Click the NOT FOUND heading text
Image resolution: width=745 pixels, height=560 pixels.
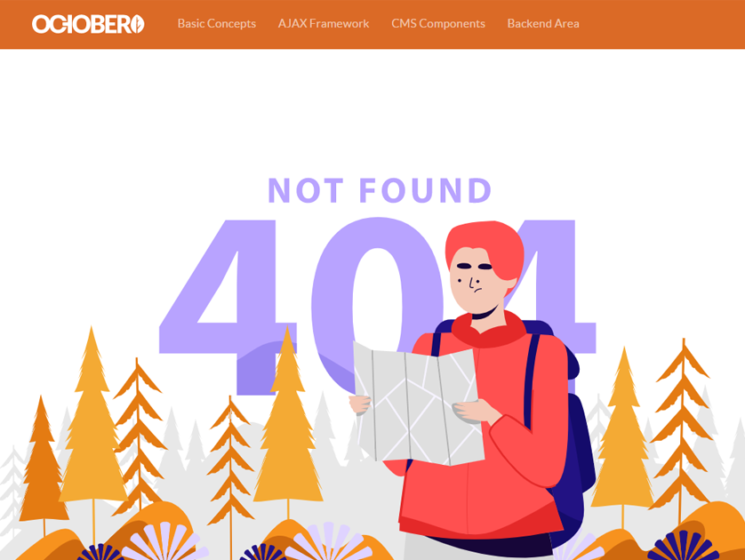point(380,190)
